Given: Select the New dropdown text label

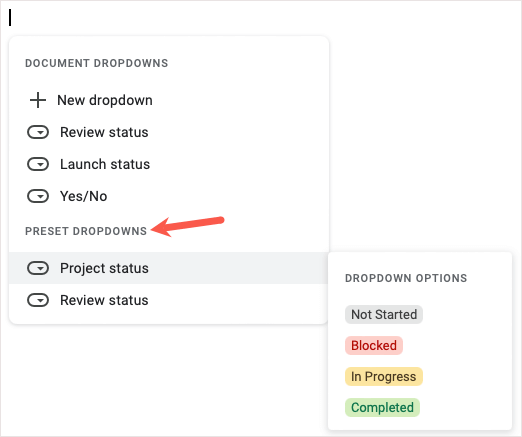Looking at the screenshot, I should pos(105,100).
